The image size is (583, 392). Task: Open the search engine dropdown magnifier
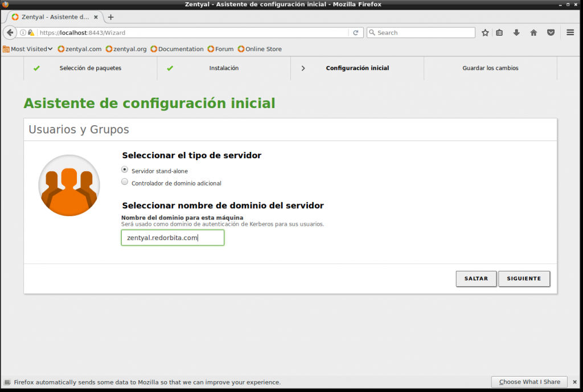372,33
